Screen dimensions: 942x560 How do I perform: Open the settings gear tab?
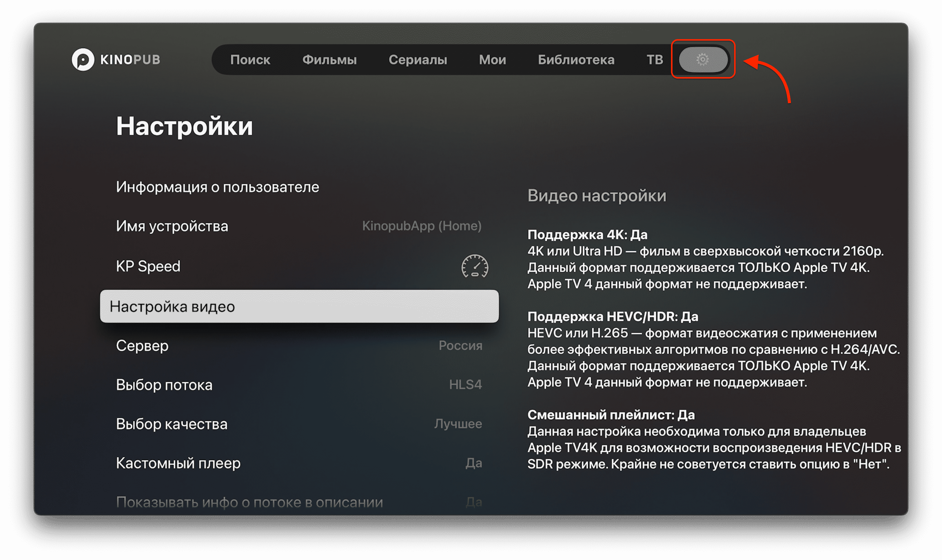(703, 59)
